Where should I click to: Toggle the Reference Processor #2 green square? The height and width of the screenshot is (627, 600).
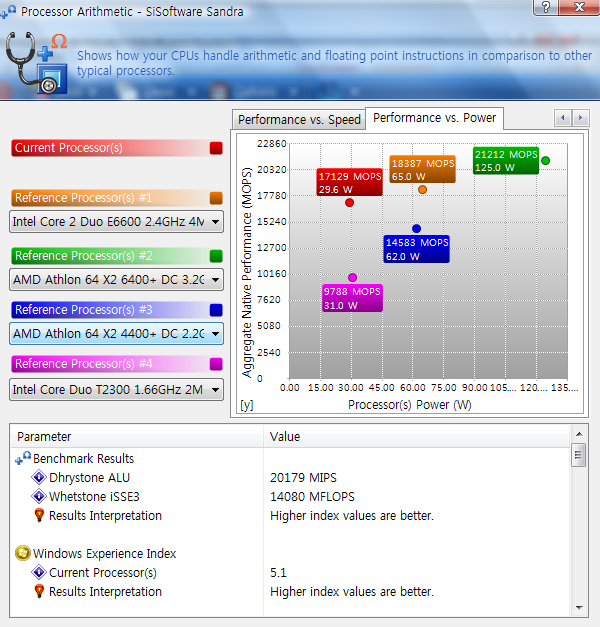point(216,256)
